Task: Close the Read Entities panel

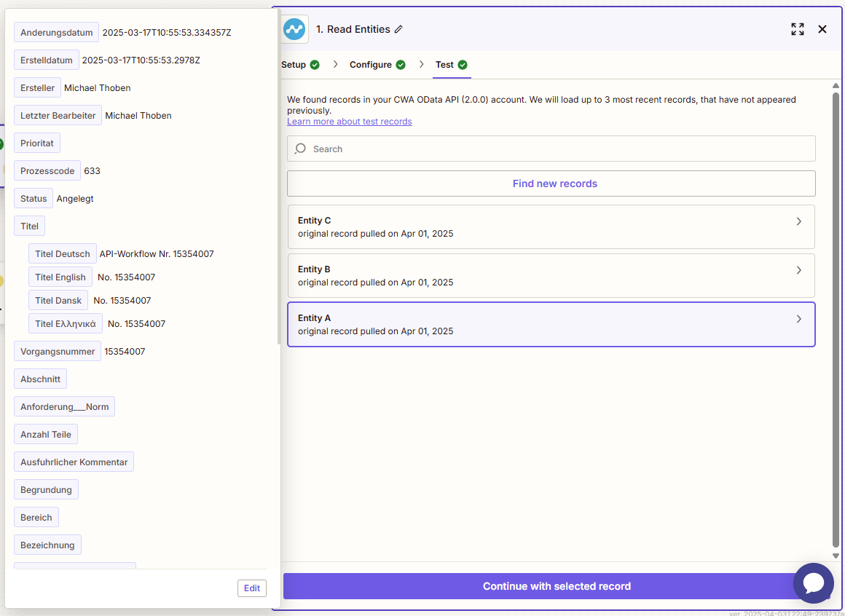Action: (x=822, y=29)
